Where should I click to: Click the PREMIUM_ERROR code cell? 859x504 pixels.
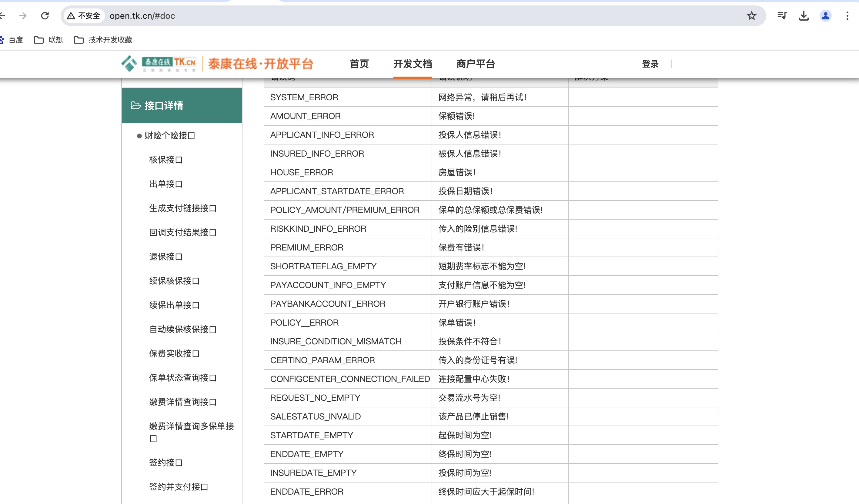coord(348,247)
